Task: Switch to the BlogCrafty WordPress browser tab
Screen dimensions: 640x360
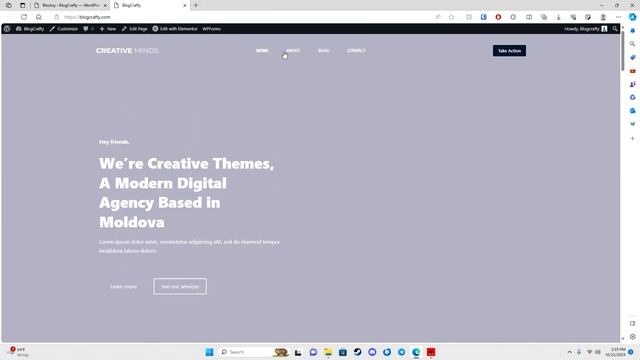Action: (x=70, y=5)
